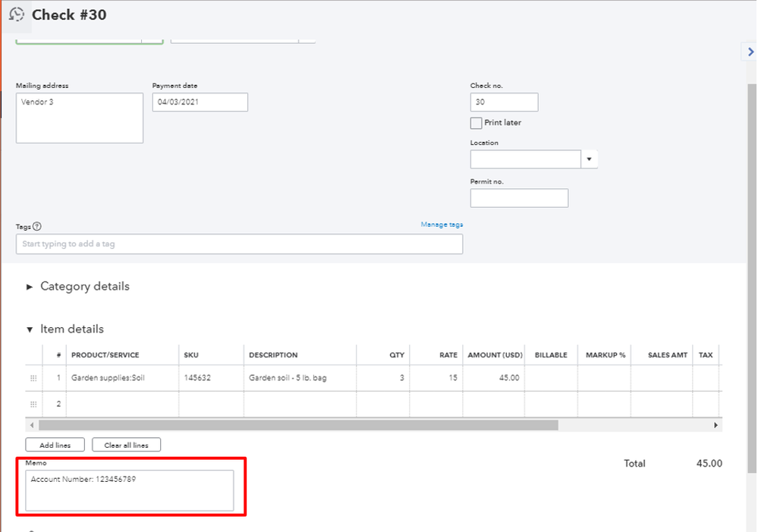Click the Check no. field

(504, 102)
